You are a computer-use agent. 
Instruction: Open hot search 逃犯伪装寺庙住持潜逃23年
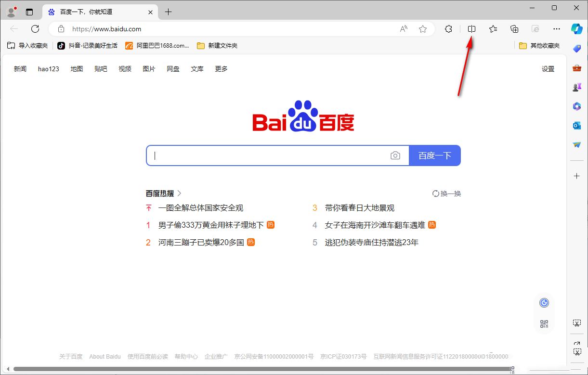372,242
